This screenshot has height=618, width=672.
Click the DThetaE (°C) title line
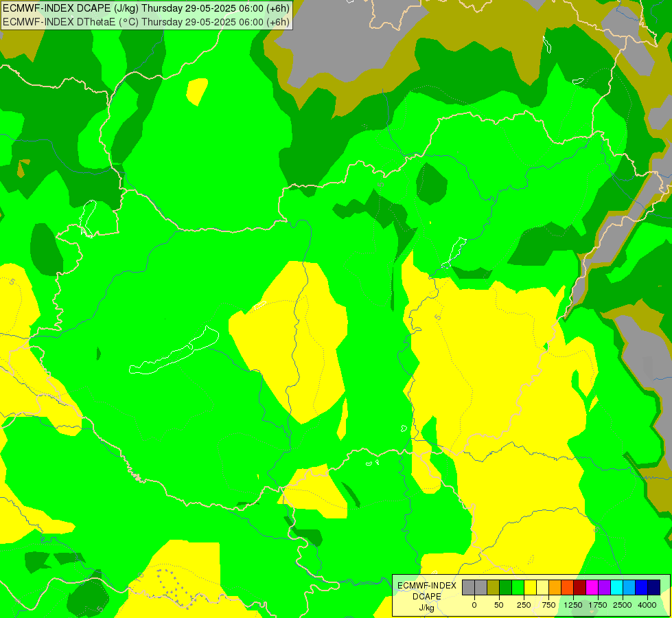click(x=146, y=22)
